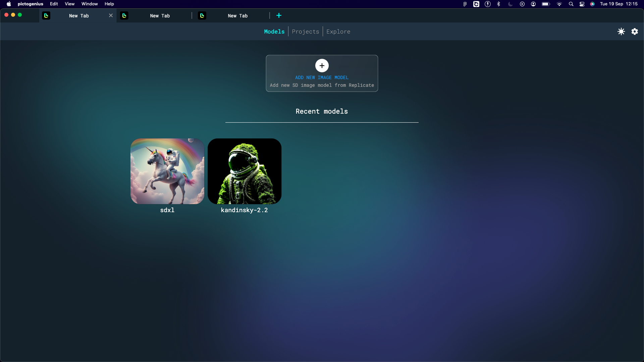Click the date and time display
This screenshot has width=644, height=362.
pyautogui.click(x=619, y=4)
